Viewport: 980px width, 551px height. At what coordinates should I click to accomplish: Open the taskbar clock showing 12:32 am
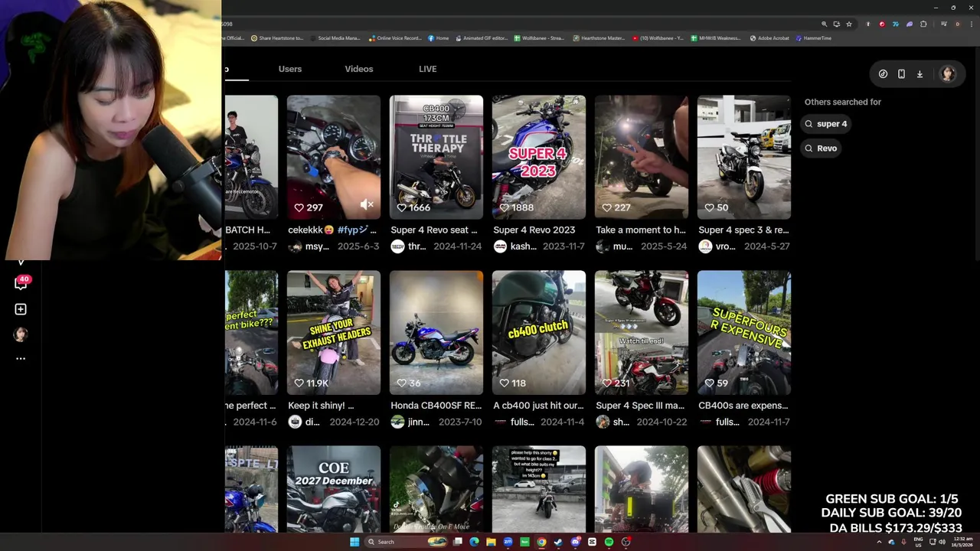(x=963, y=542)
